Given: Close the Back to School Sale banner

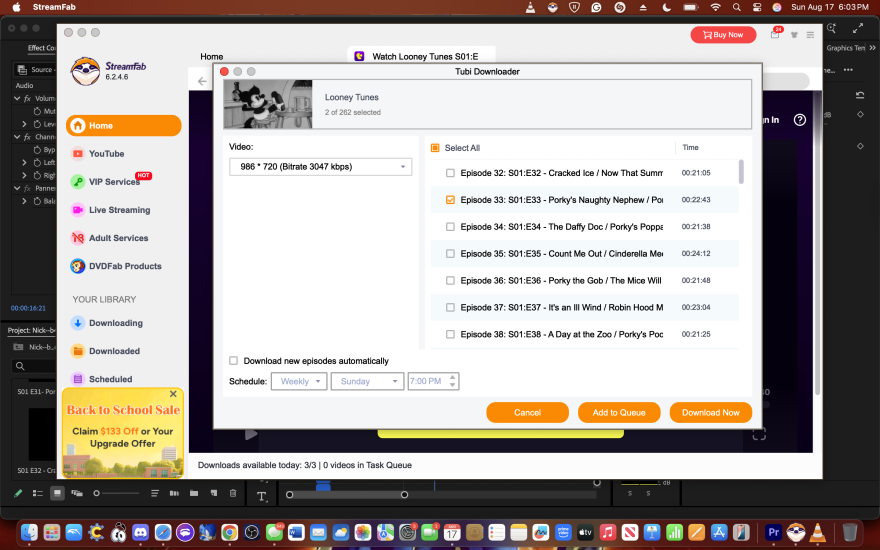Looking at the screenshot, I should pyautogui.click(x=173, y=394).
